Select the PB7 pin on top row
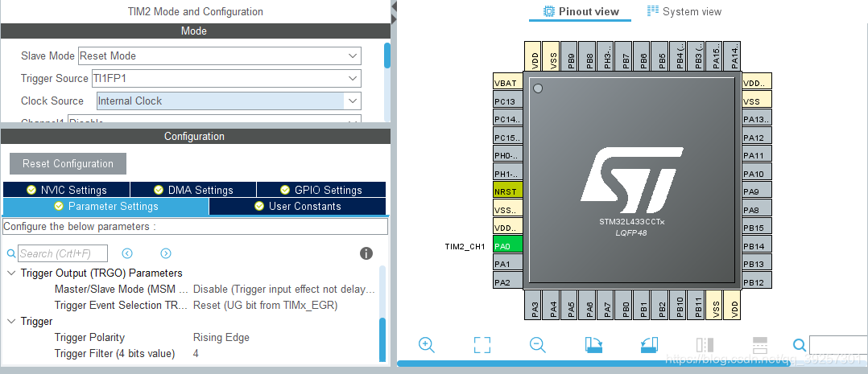The image size is (868, 374). point(625,56)
